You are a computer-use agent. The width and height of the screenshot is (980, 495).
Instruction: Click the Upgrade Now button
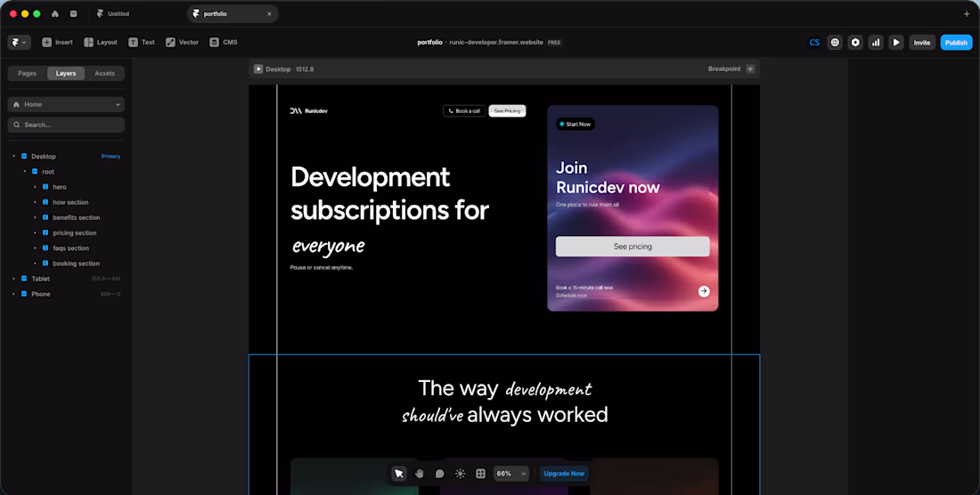coord(564,474)
